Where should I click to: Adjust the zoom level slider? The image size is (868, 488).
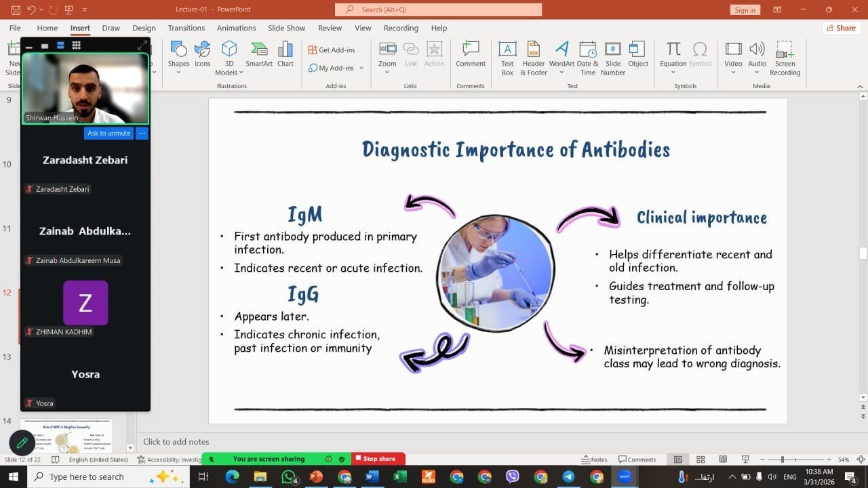click(782, 460)
